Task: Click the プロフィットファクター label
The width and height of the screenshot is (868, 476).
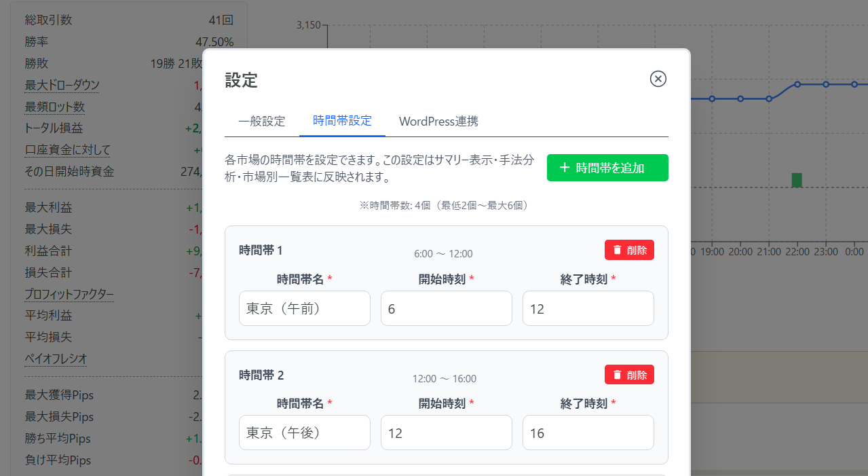Action: point(69,295)
